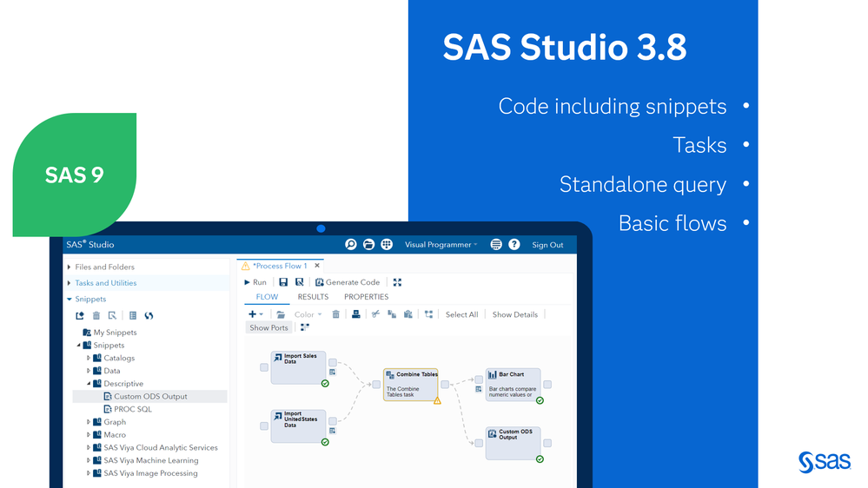Collapse the Snippets section
The height and width of the screenshot is (488, 868).
(x=70, y=299)
